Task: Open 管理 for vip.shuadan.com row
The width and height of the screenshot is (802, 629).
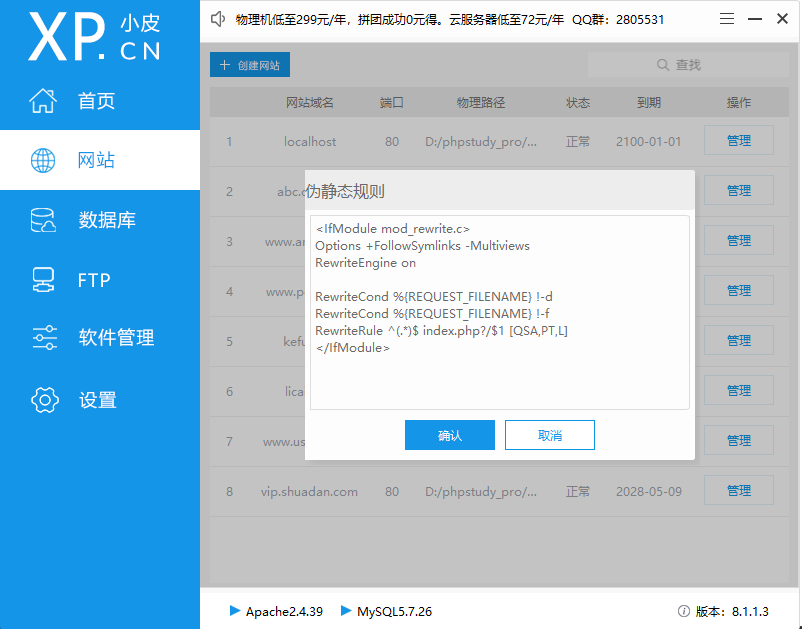Action: [739, 491]
